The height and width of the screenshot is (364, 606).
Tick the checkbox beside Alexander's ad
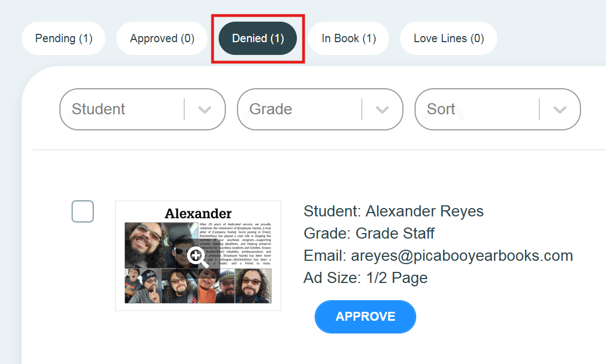coord(83,211)
